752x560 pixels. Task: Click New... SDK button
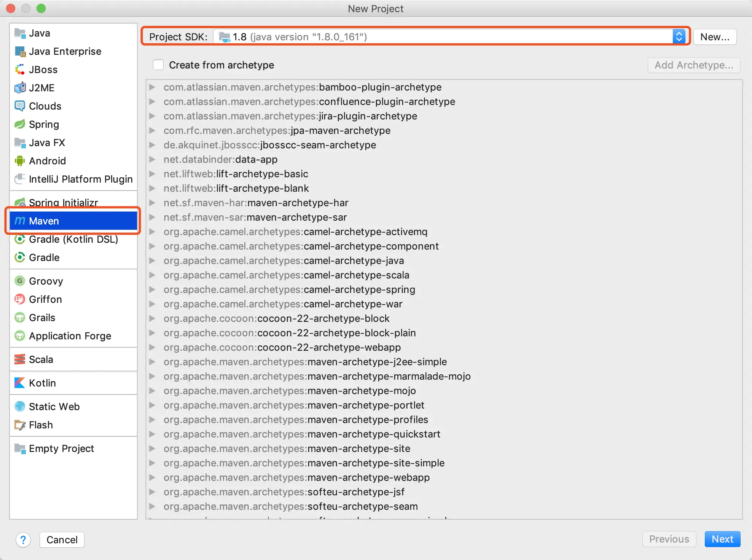pos(714,37)
